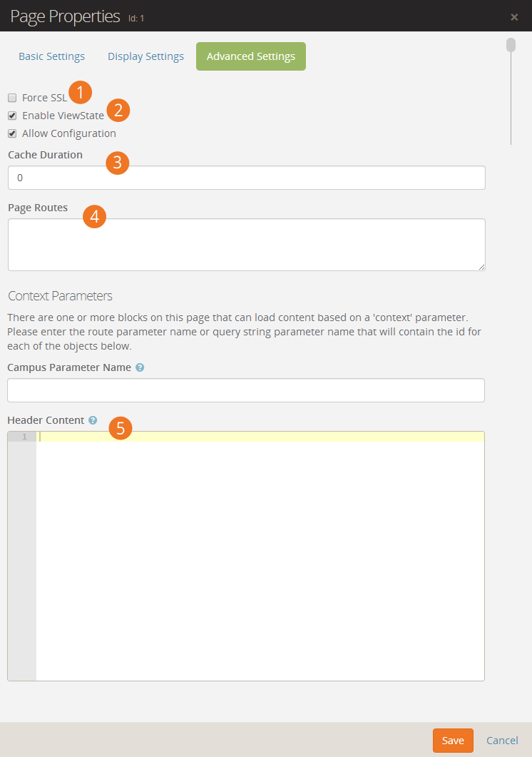Focus the Campus Parameter Name field
Image resolution: width=532 pixels, height=757 pixels.
pos(246,390)
